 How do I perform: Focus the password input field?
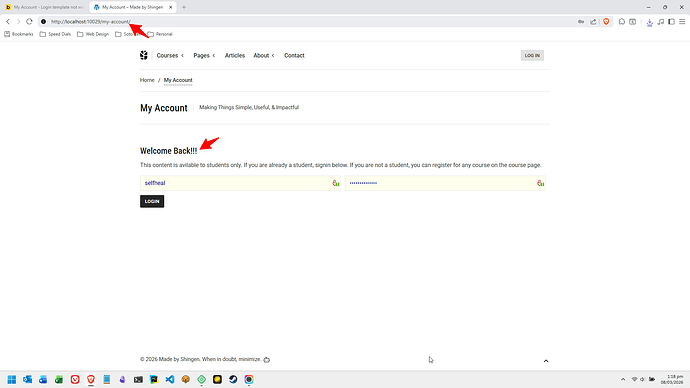[445, 183]
